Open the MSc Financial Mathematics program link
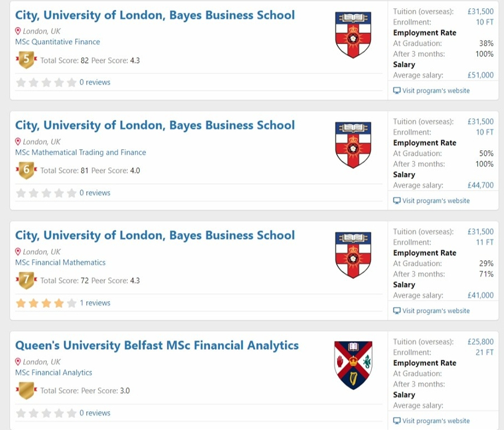This screenshot has width=504, height=430. coord(60,263)
